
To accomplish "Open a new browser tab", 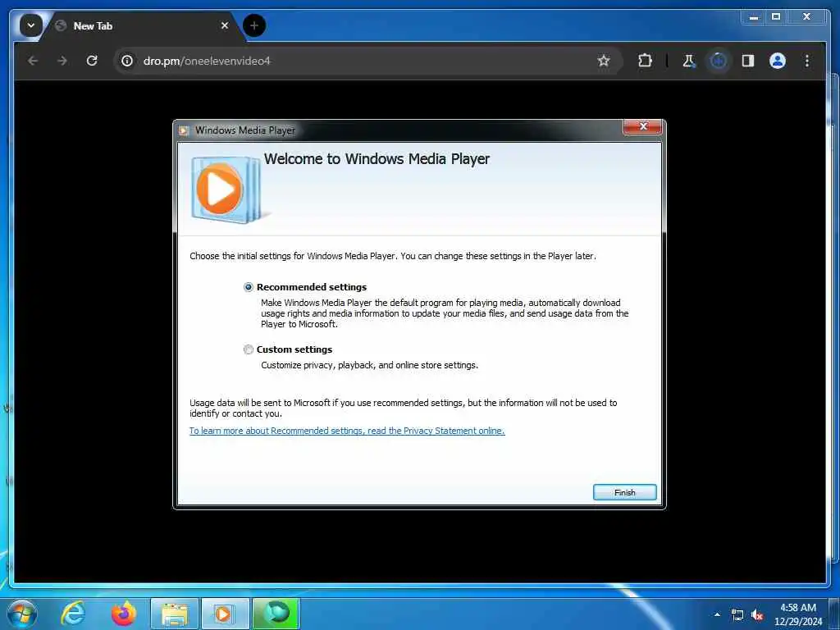I will [254, 25].
